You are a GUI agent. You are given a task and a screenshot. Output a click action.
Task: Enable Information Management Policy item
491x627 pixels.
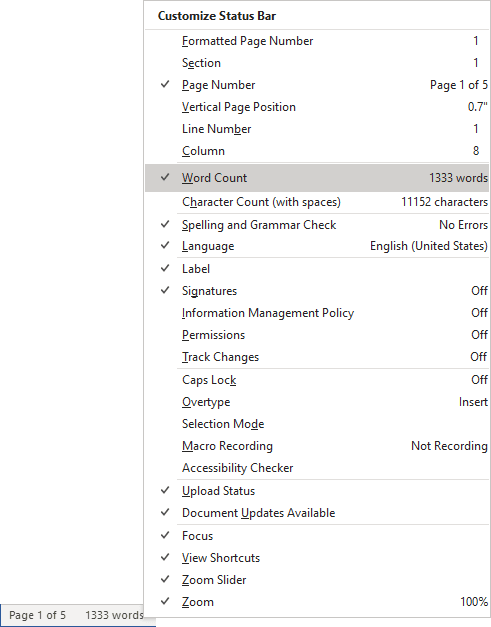(317, 313)
